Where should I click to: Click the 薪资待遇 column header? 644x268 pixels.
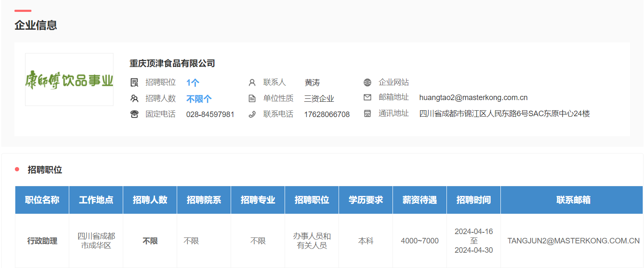[419, 200]
